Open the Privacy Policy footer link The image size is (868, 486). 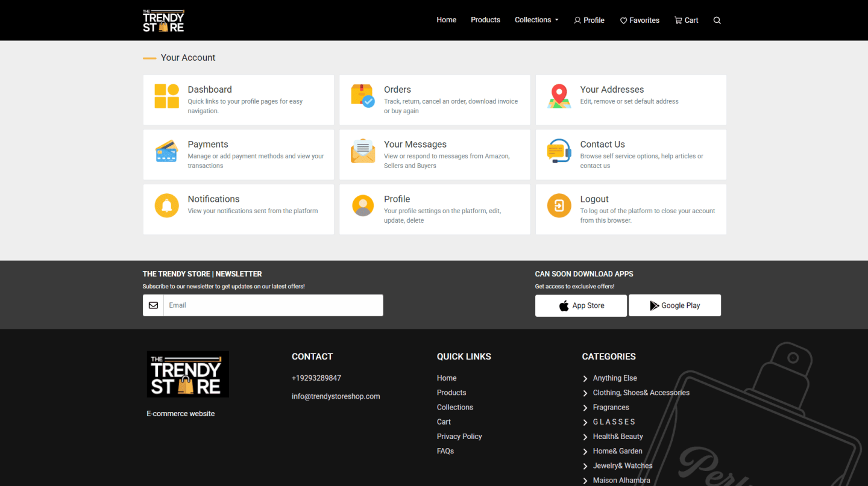[x=459, y=437]
